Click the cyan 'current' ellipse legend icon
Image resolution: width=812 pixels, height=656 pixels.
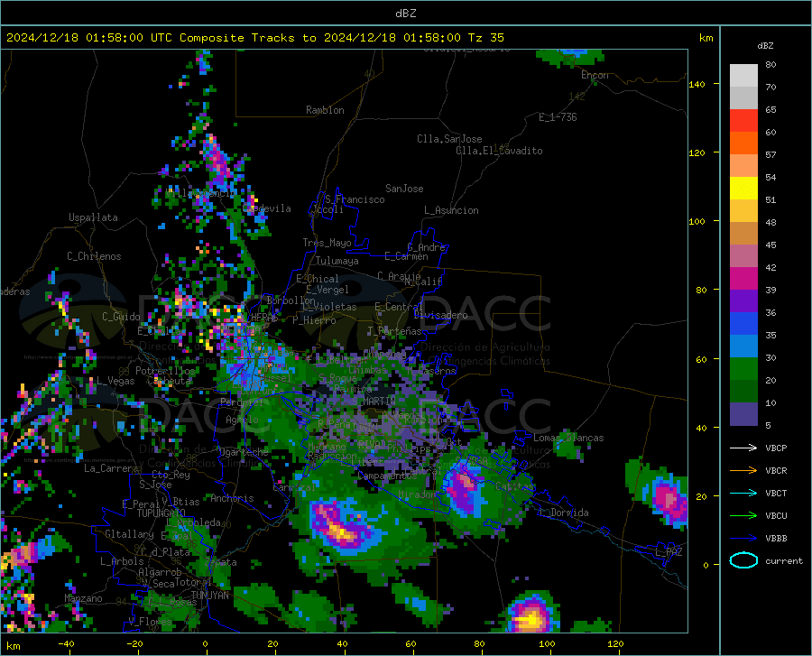(743, 560)
